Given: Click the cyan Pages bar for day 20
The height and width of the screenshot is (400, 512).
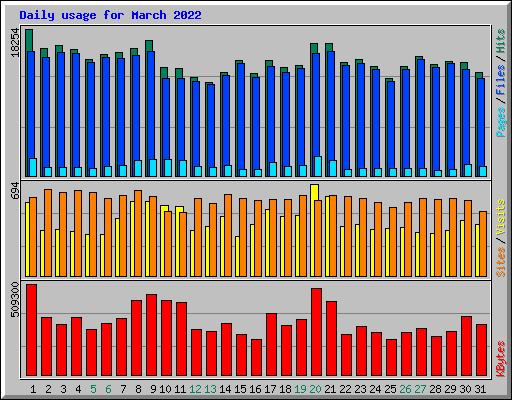Looking at the screenshot, I should coord(318,166).
